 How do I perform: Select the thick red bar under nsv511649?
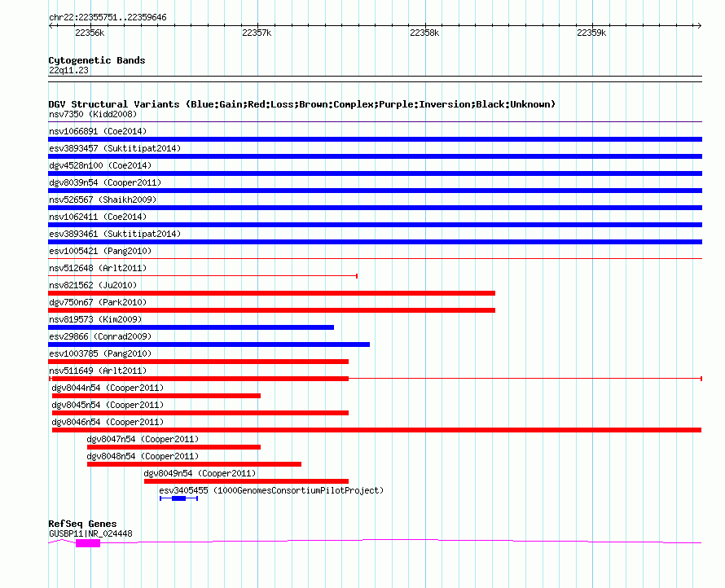(x=200, y=379)
